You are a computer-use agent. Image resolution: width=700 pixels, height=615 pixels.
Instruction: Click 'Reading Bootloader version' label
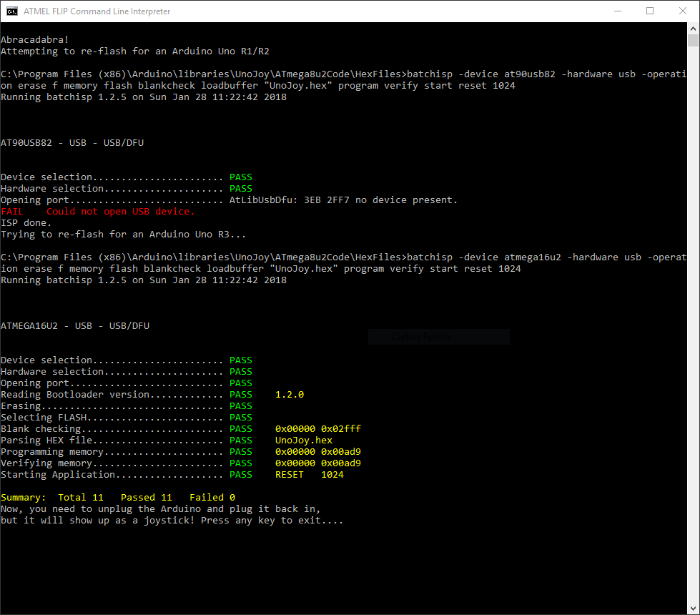(x=75, y=395)
